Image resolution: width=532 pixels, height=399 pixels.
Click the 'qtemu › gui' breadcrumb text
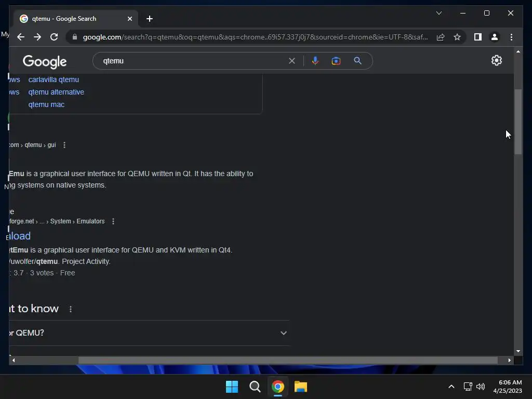(x=40, y=145)
